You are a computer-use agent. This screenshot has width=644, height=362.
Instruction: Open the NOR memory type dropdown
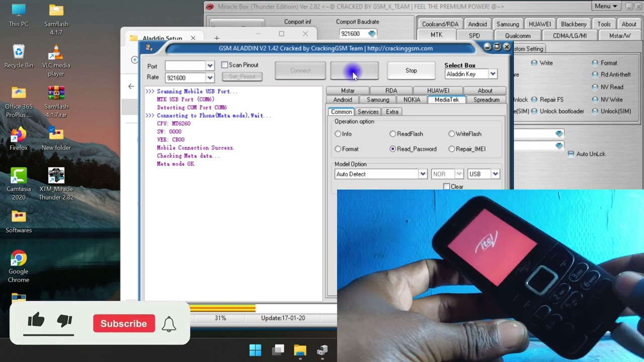click(x=459, y=174)
